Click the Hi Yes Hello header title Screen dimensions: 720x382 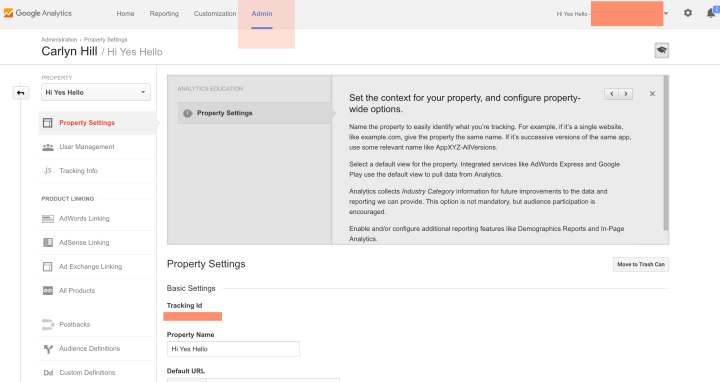(135, 52)
